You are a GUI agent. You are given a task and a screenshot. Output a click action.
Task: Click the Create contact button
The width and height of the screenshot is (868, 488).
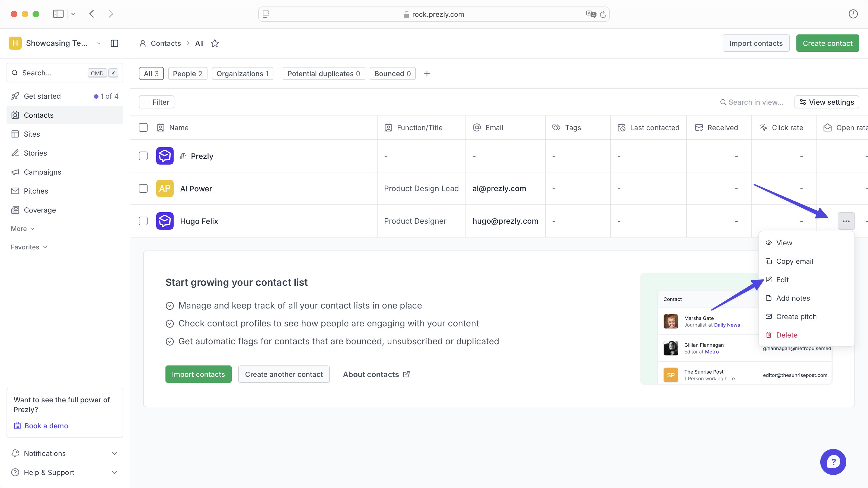pos(827,43)
